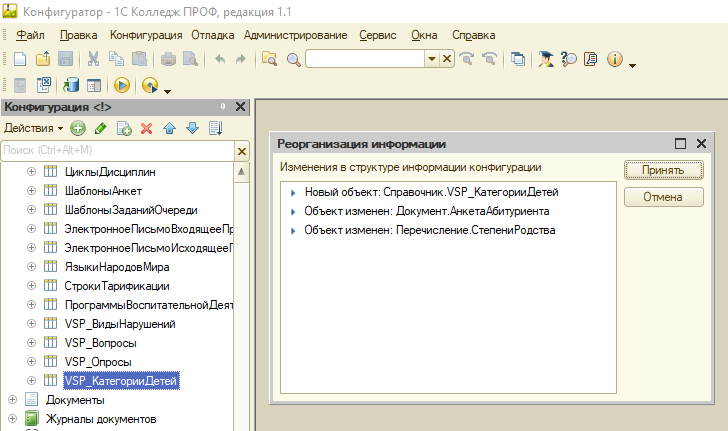The width and height of the screenshot is (728, 431).
Task: Expand the 'Перечисление.СтепениРодства' changed object row
Action: 293,231
